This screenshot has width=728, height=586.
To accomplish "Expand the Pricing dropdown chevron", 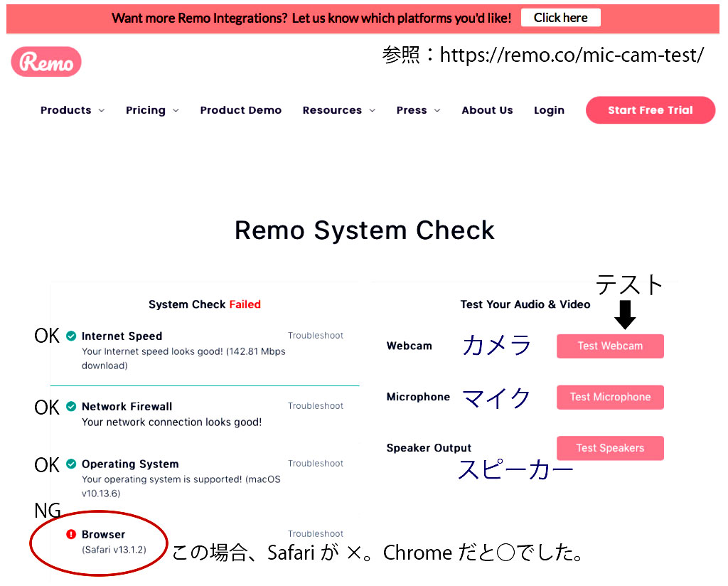I will click(x=176, y=110).
